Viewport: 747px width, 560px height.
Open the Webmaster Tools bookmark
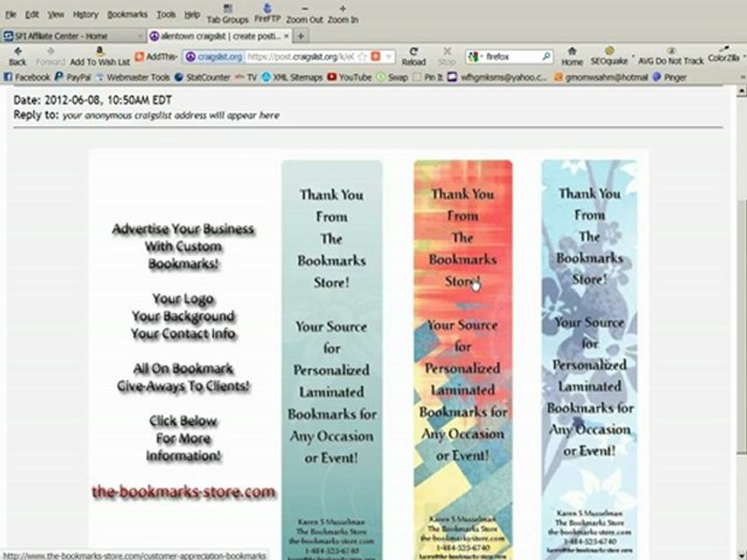133,77
